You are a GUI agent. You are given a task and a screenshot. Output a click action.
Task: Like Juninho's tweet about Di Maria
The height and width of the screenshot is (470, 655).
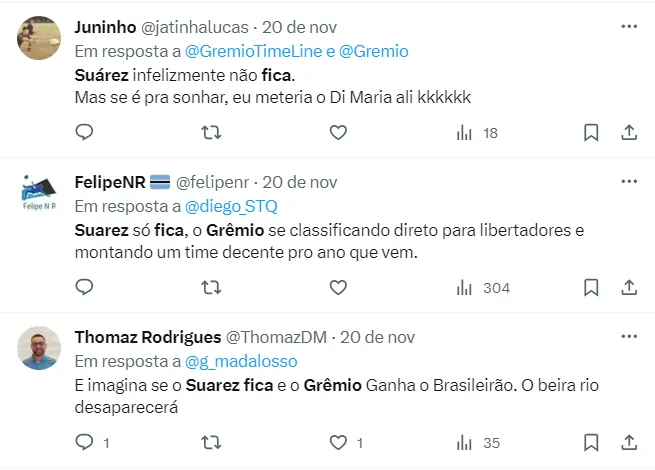click(x=338, y=132)
